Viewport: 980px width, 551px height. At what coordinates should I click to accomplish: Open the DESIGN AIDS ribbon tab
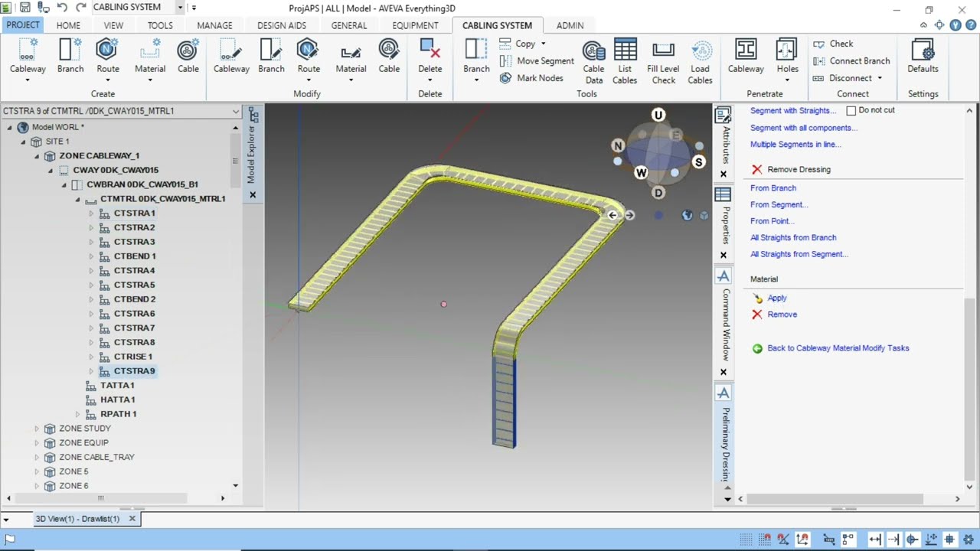click(282, 25)
